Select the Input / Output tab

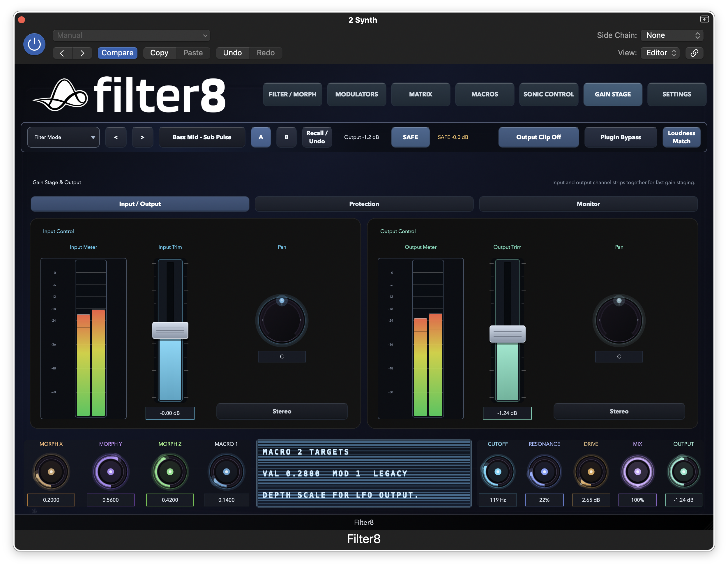pyautogui.click(x=140, y=204)
